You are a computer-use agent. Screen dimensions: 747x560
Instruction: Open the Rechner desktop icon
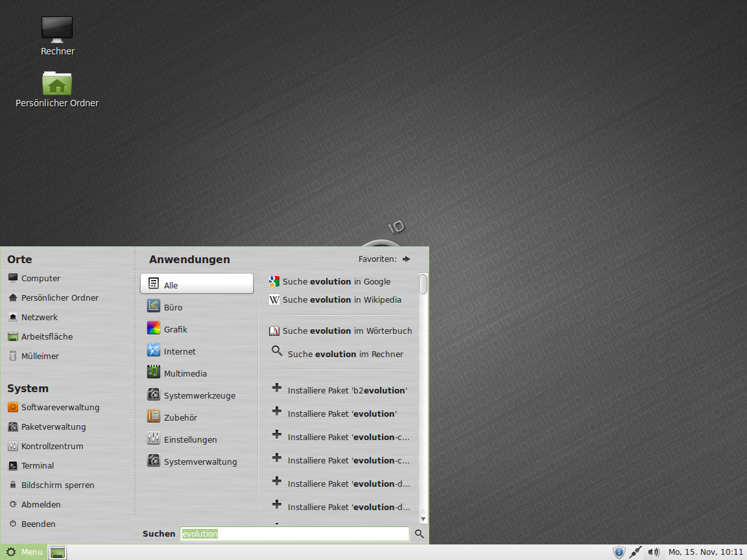click(57, 30)
